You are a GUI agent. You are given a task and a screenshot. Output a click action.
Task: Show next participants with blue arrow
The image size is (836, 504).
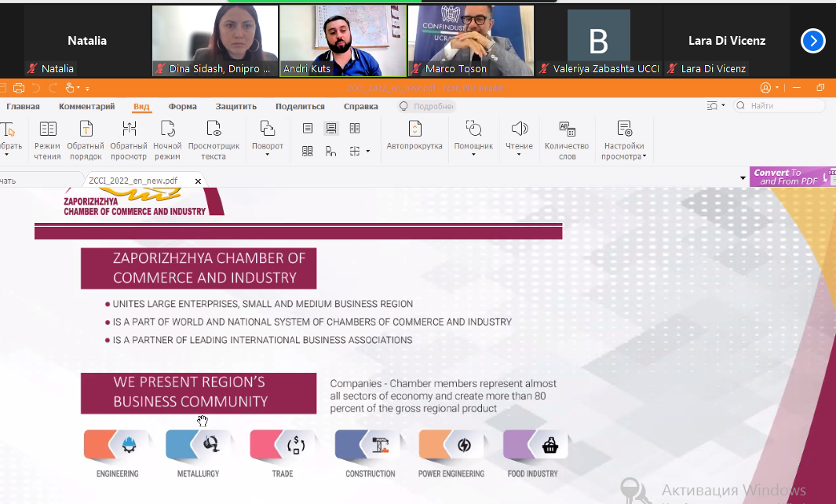pyautogui.click(x=813, y=41)
